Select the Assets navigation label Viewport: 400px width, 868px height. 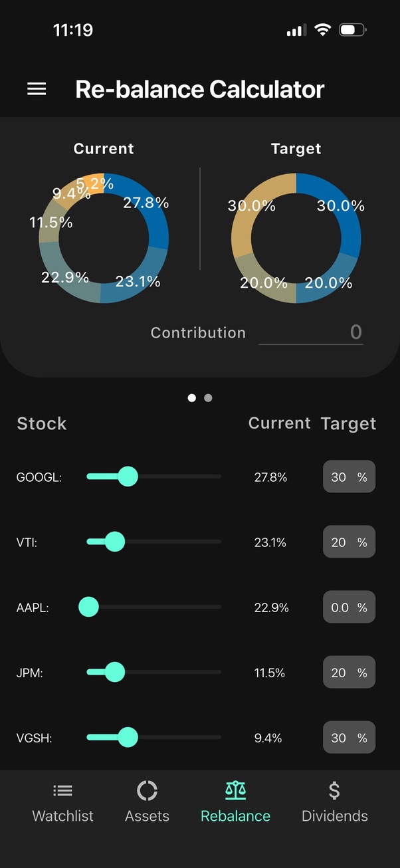pyautogui.click(x=147, y=816)
